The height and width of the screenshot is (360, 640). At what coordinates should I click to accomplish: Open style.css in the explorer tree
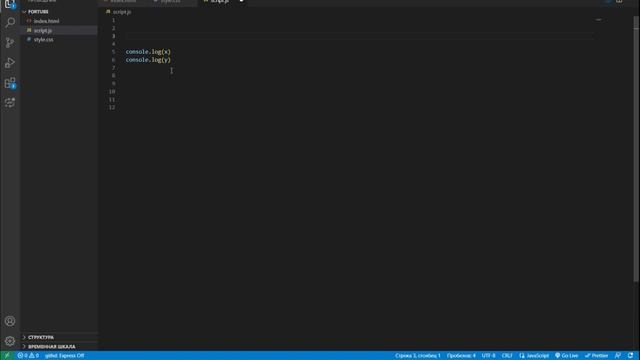59,40
